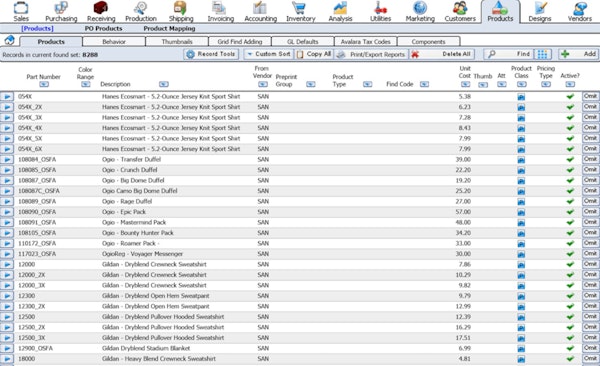This screenshot has width=600, height=366.
Task: Toggle Active checkmark for 054X_3X row
Action: [570, 118]
